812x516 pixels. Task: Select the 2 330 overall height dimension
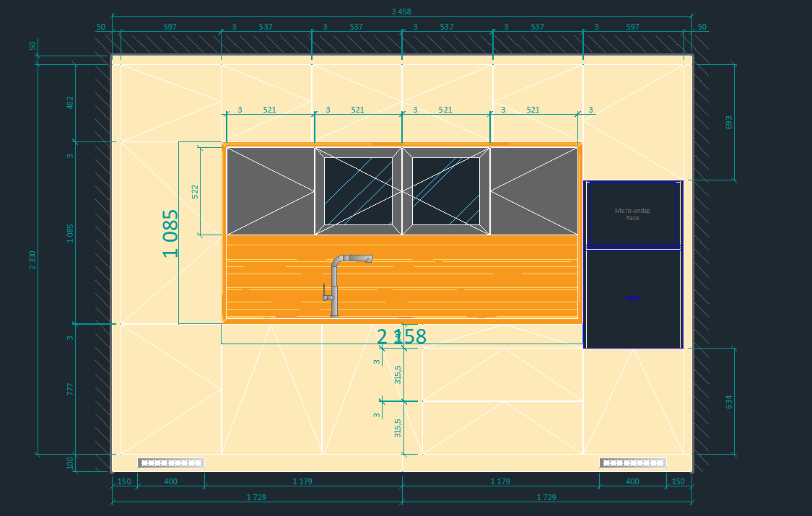tap(32, 260)
